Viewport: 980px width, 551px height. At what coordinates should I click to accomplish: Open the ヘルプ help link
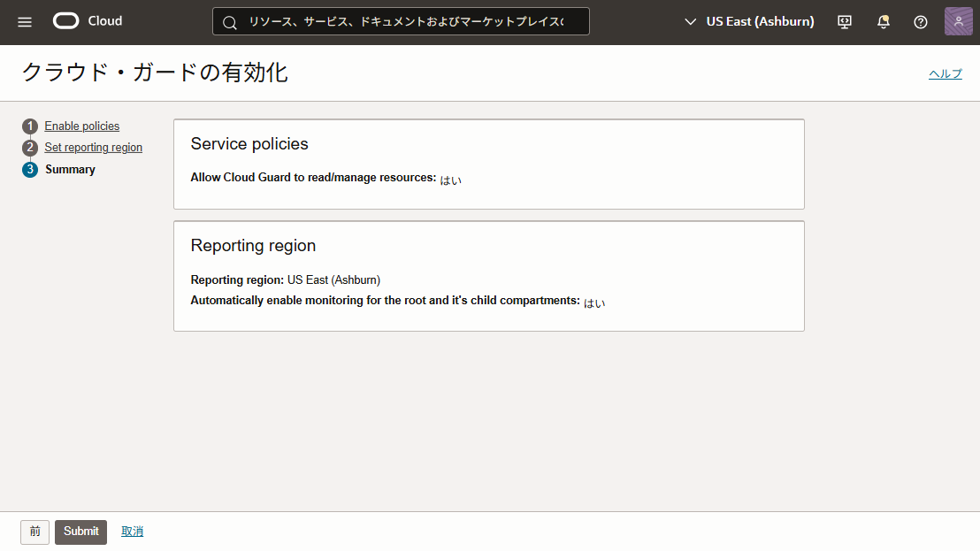click(x=945, y=73)
